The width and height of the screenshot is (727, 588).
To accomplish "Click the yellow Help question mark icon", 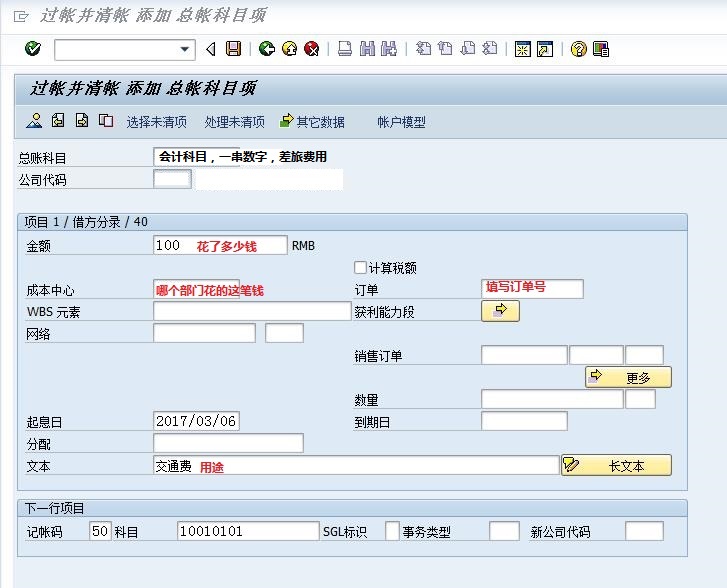I will click(578, 49).
